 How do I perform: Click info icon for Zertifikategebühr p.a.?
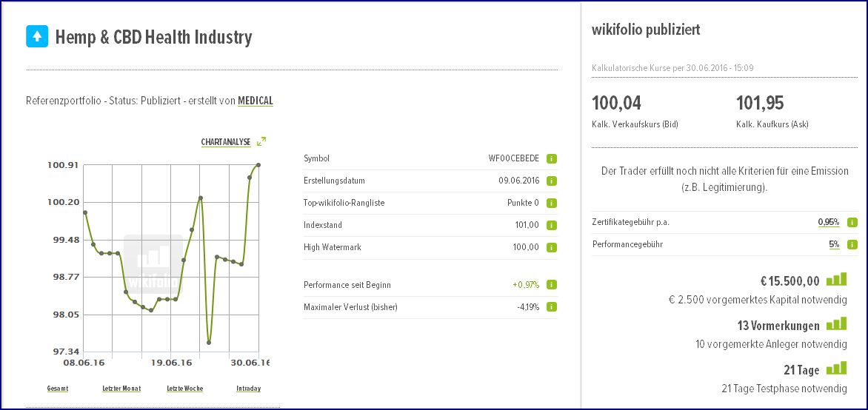pyautogui.click(x=852, y=222)
